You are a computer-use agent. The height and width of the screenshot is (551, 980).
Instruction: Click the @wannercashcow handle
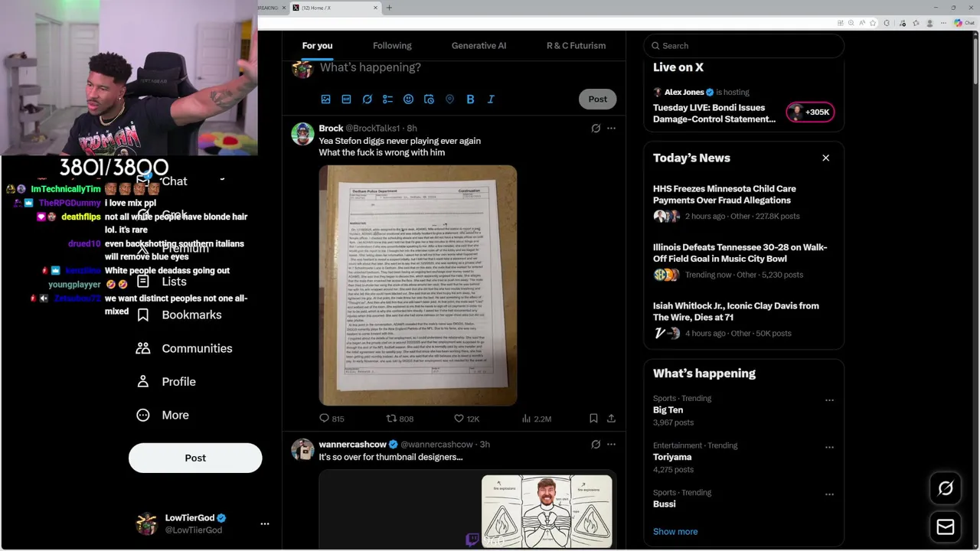pos(436,444)
